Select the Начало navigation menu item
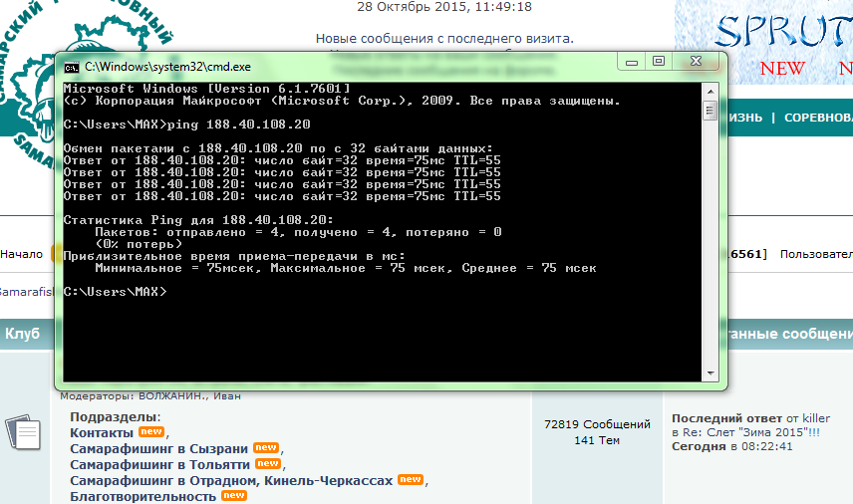The width and height of the screenshot is (853, 504). click(21, 255)
